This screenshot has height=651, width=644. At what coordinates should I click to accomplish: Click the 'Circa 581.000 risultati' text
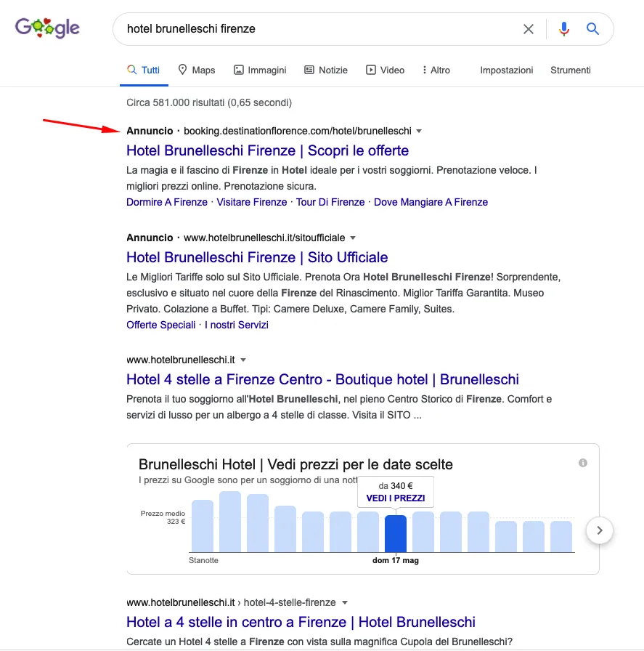tap(209, 102)
